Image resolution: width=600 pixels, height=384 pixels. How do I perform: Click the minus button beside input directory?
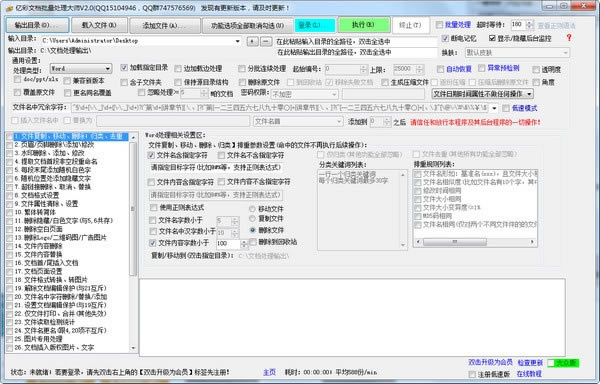point(266,41)
